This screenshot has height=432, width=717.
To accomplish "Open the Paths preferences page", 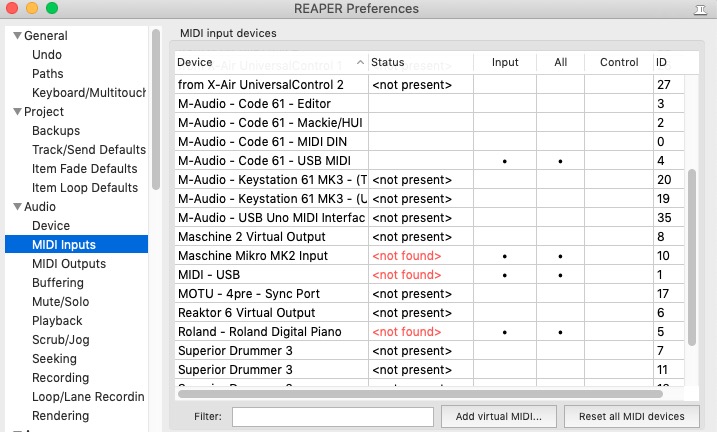I will point(48,74).
